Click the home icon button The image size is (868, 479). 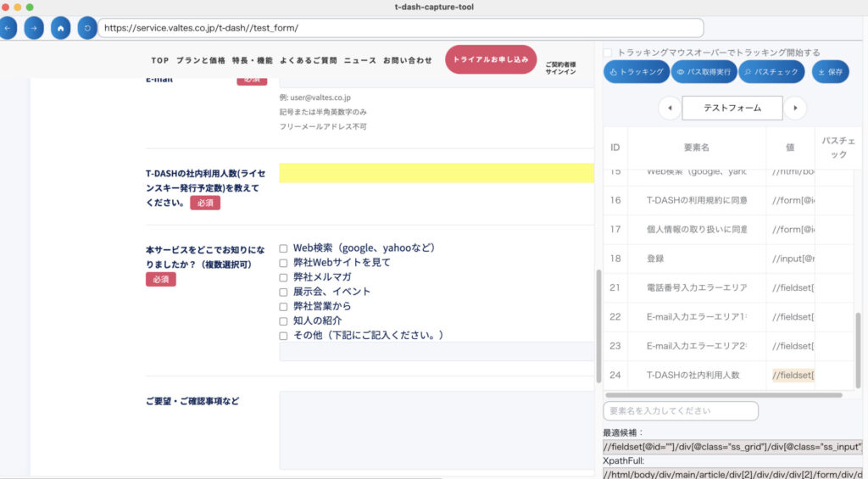60,28
